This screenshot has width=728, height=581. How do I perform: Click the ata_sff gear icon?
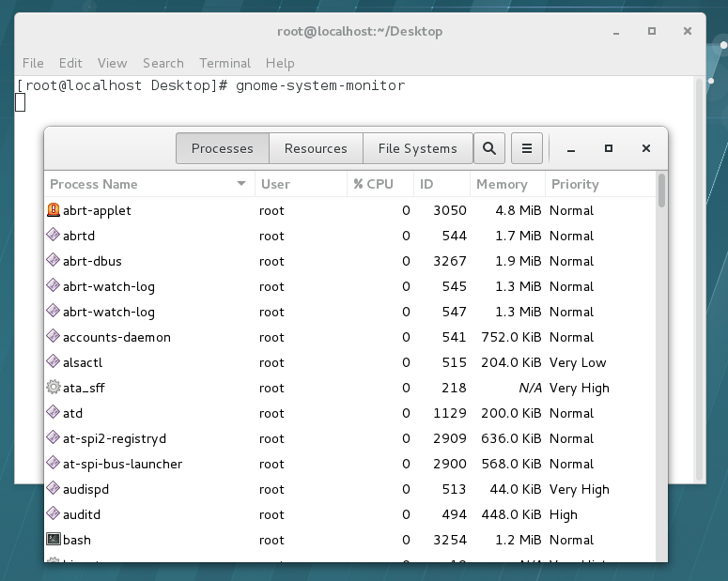pos(54,387)
